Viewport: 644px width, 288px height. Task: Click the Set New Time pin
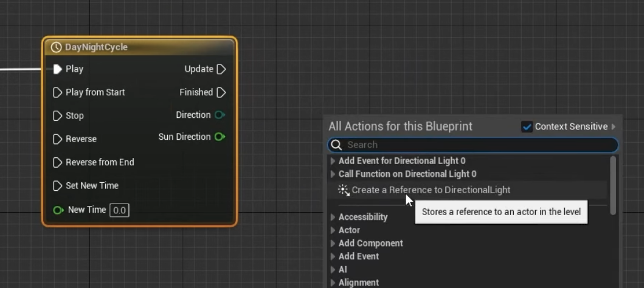[58, 186]
